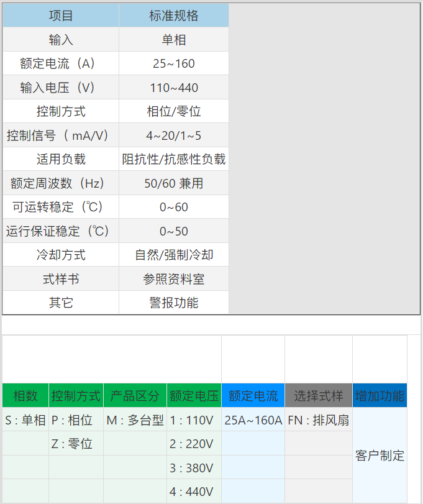The height and width of the screenshot is (504, 423).
Task: Click the green 相数 header
Action: [25, 396]
